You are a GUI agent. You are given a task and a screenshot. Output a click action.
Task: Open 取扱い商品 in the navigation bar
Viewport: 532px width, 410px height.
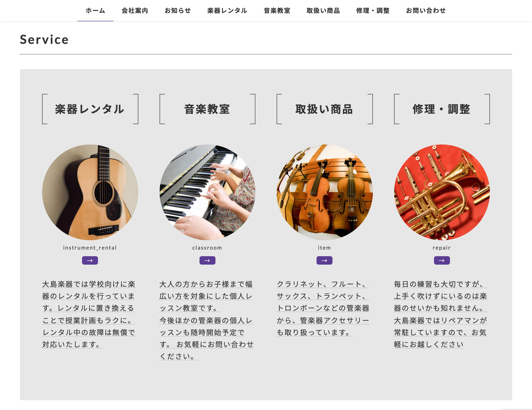point(323,10)
